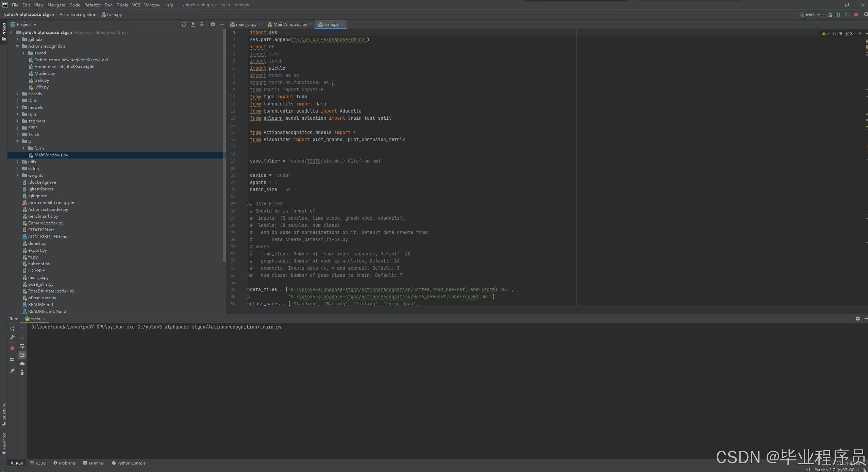Click the Debug bug icon in top toolbar
Screen dimensions: 868x472
coord(838,15)
